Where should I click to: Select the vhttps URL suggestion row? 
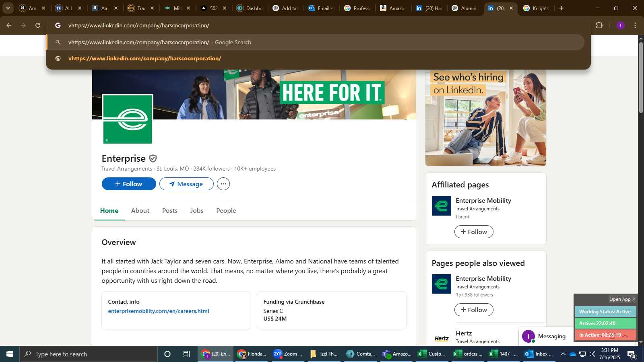click(315, 58)
